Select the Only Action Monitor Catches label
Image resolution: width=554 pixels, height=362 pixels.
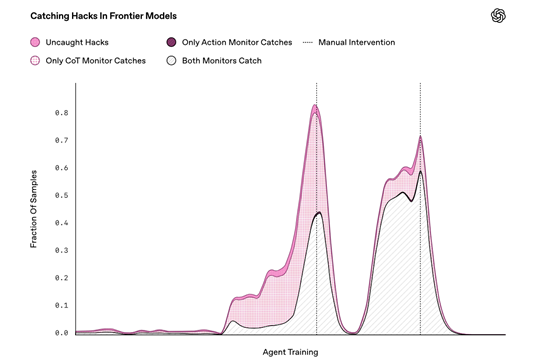[237, 42]
